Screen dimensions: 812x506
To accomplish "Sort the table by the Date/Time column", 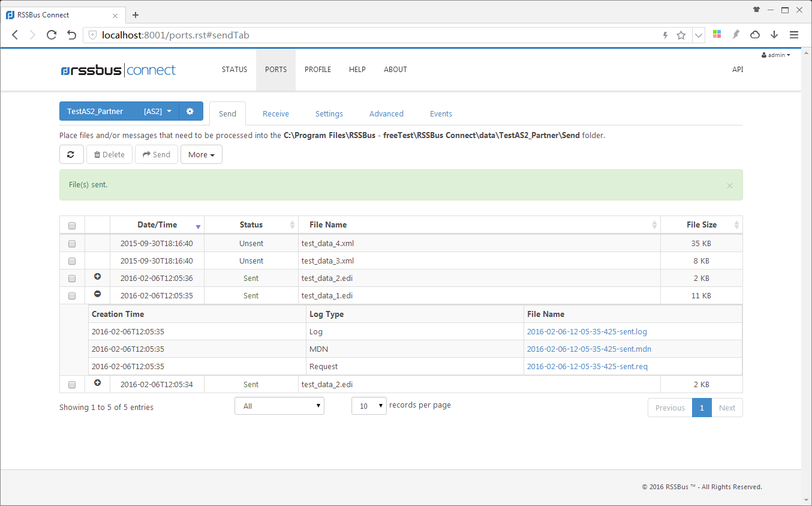I will [157, 224].
